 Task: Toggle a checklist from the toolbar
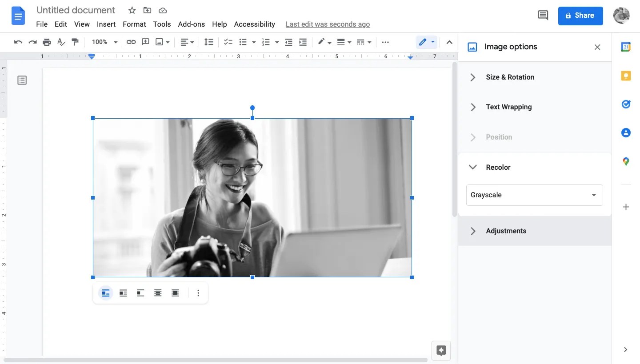tap(228, 42)
